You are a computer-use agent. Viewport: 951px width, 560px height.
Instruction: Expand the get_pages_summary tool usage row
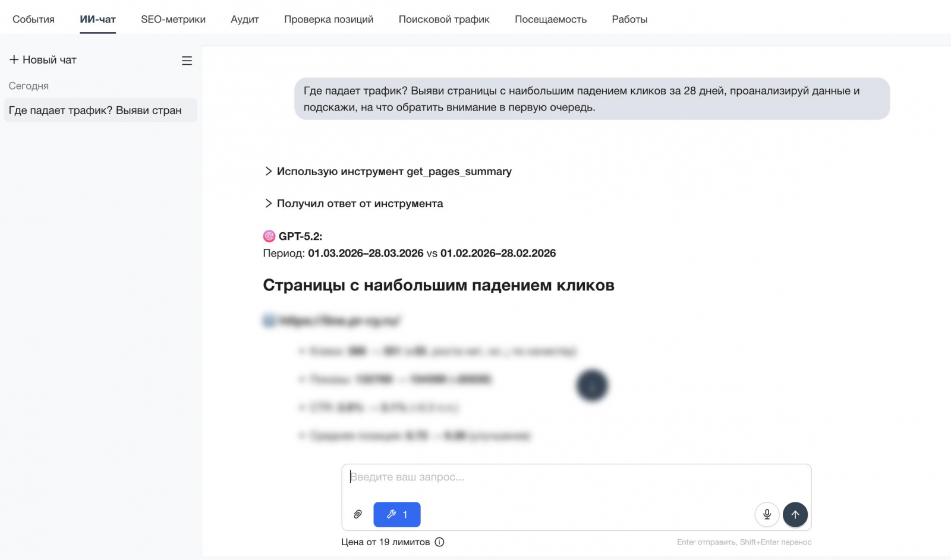click(388, 171)
